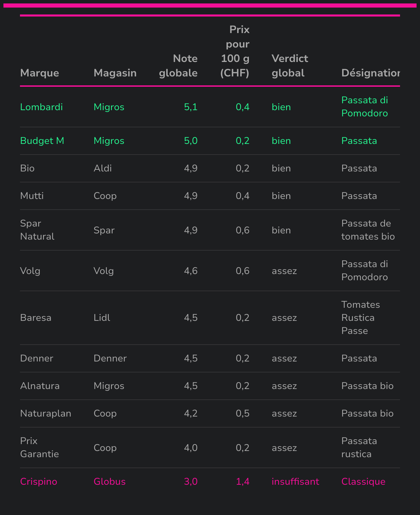The height and width of the screenshot is (515, 420).
Task: Click the Alnatura brand cell
Action: click(40, 386)
